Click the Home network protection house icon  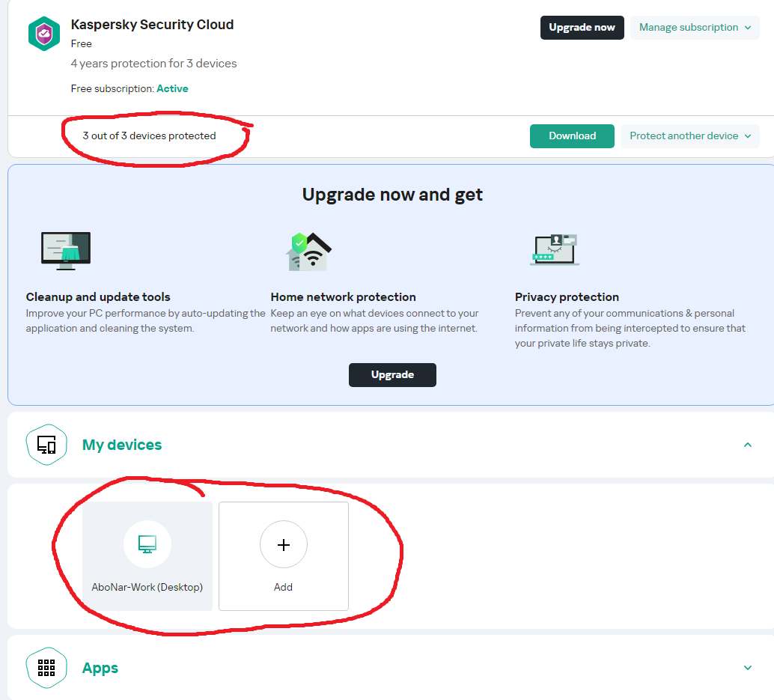point(309,252)
